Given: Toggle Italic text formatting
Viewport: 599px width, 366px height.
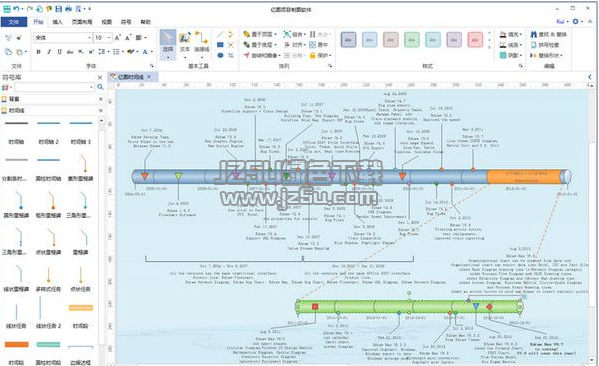Looking at the screenshot, I should tap(49, 52).
